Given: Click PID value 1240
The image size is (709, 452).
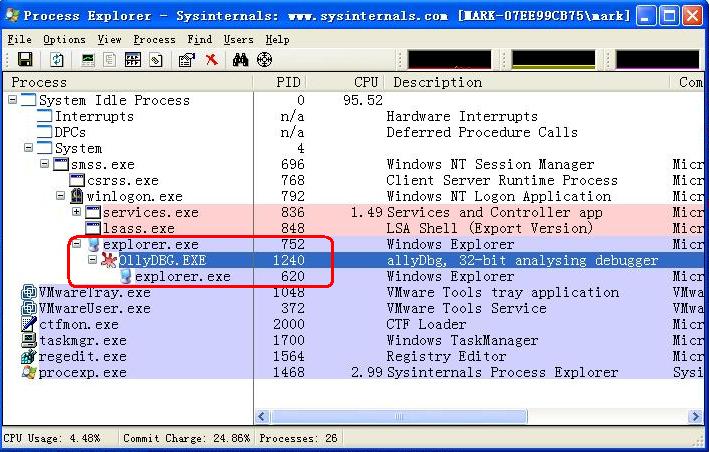Looking at the screenshot, I should pos(289,260).
